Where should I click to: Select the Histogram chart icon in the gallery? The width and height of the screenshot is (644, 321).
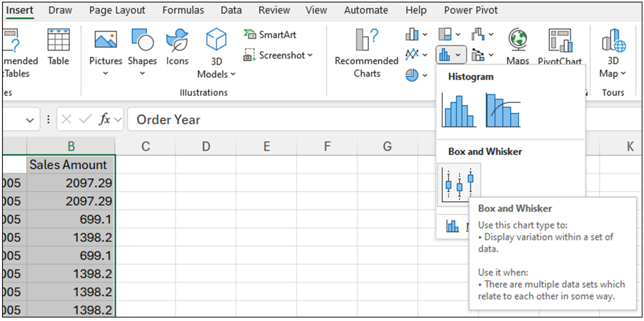click(459, 109)
